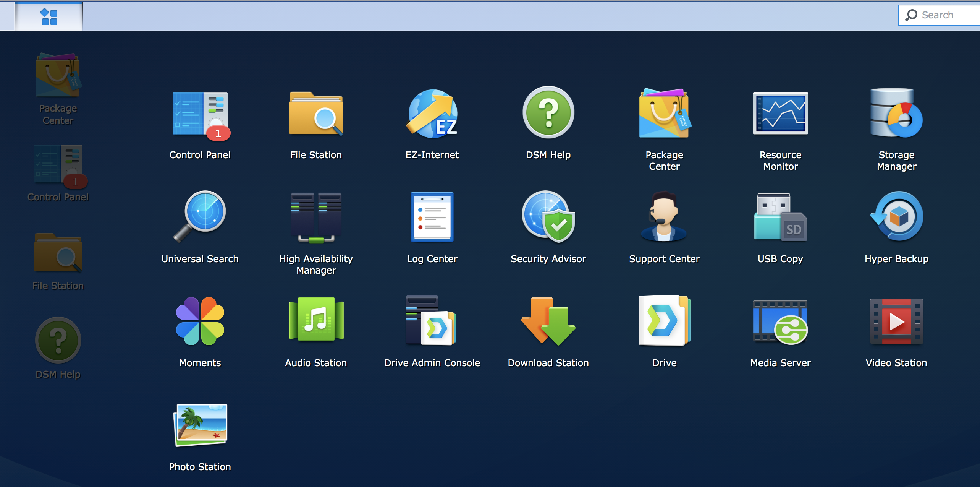Launch USB Copy app
Viewport: 980px width, 487px height.
point(780,217)
